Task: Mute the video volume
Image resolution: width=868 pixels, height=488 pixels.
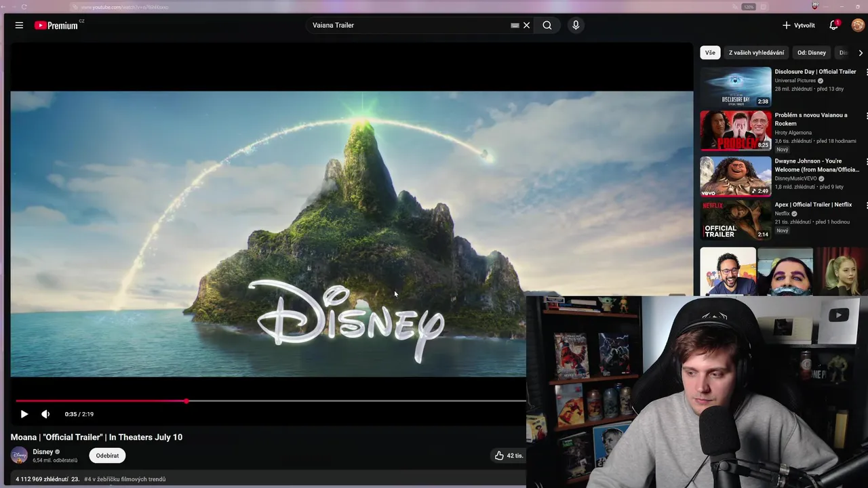Action: tap(45, 414)
